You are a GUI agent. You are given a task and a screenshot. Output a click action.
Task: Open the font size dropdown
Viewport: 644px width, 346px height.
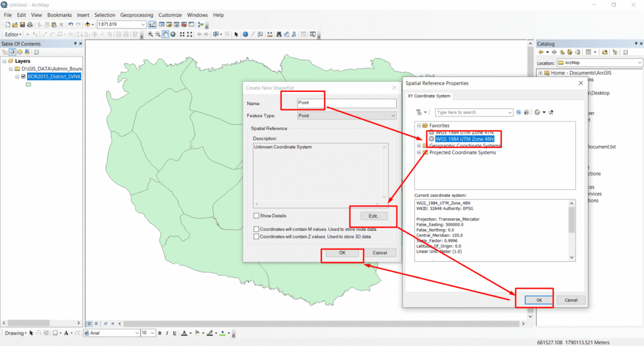pyautogui.click(x=152, y=333)
